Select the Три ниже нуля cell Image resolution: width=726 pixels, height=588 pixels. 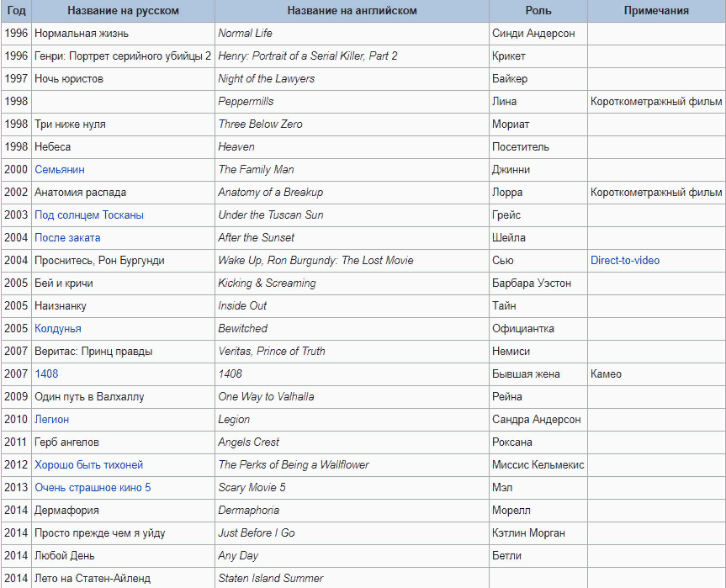pyautogui.click(x=123, y=124)
